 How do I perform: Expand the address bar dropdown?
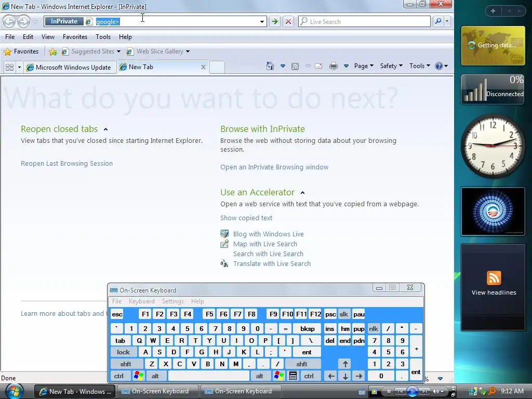pos(262,22)
